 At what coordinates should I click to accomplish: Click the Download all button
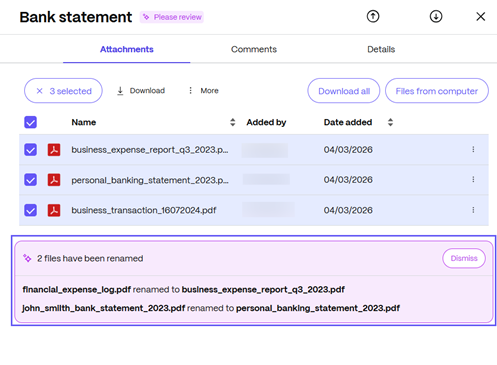point(344,91)
